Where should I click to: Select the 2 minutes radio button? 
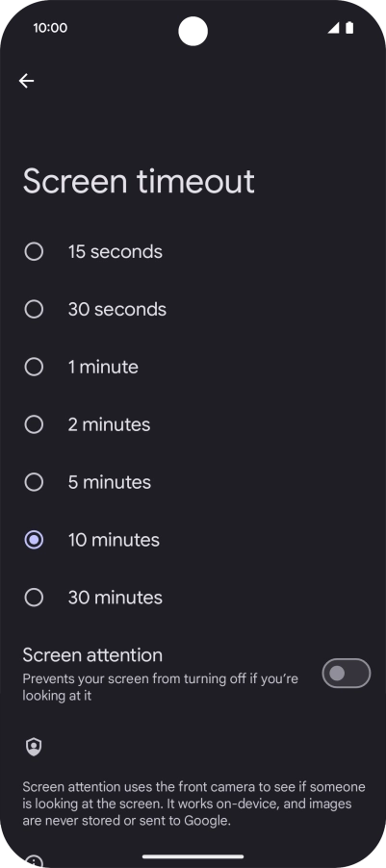click(x=34, y=424)
